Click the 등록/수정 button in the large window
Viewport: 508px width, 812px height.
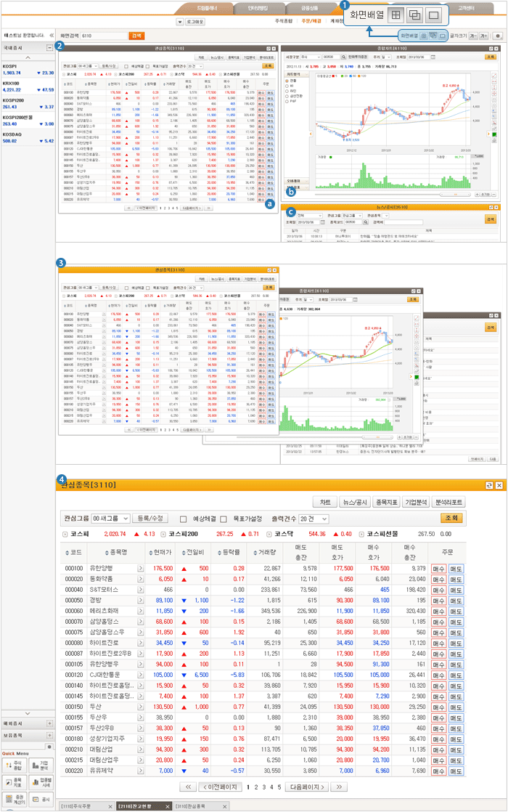pyautogui.click(x=150, y=519)
